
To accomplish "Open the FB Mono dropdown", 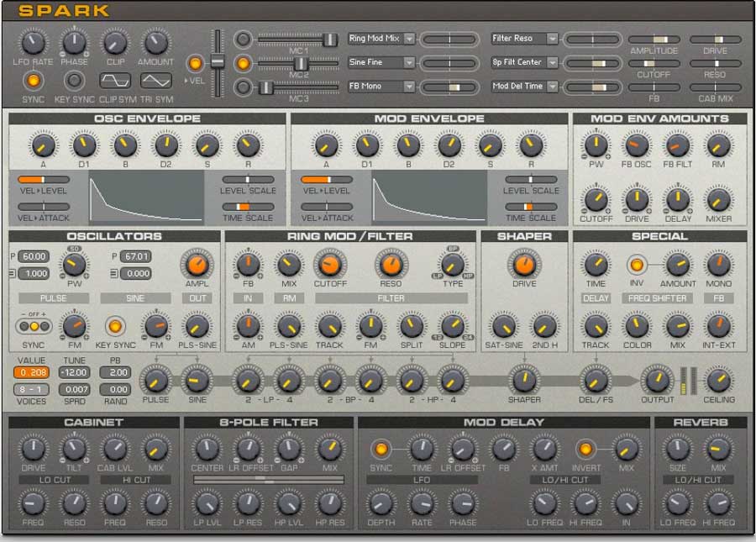I will pyautogui.click(x=381, y=87).
